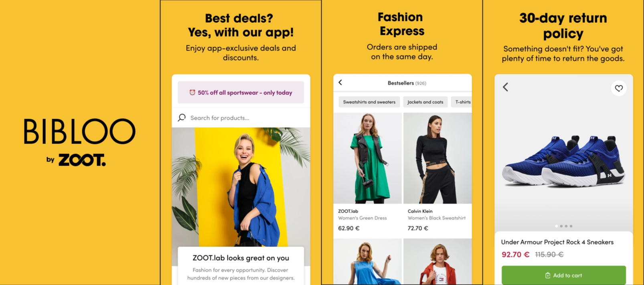Image resolution: width=644 pixels, height=285 pixels.
Task: Click the ZOOT brand logo
Action: click(x=82, y=160)
